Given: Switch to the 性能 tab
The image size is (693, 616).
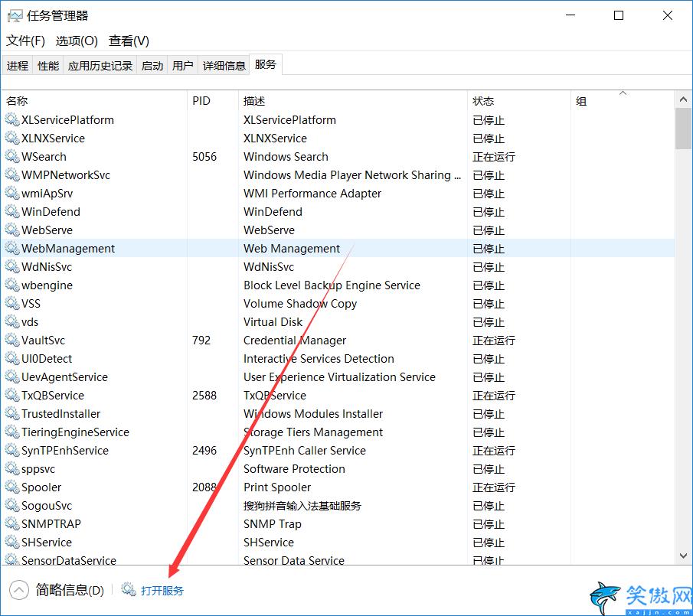Looking at the screenshot, I should pos(48,66).
